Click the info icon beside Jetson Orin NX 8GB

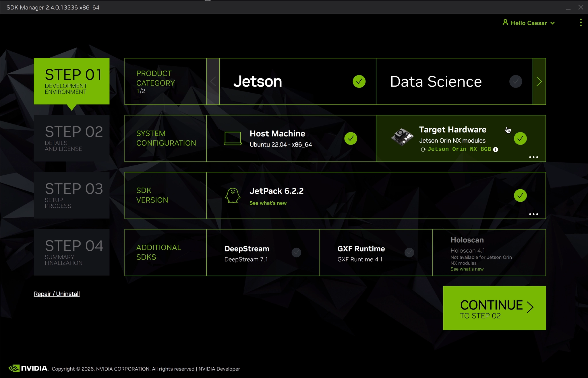[496, 149]
